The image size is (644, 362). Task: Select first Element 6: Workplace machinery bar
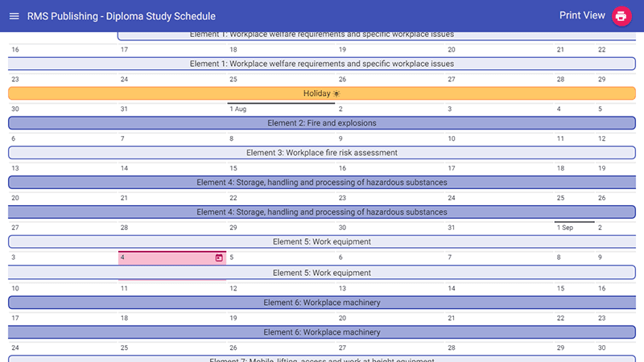pyautogui.click(x=322, y=302)
